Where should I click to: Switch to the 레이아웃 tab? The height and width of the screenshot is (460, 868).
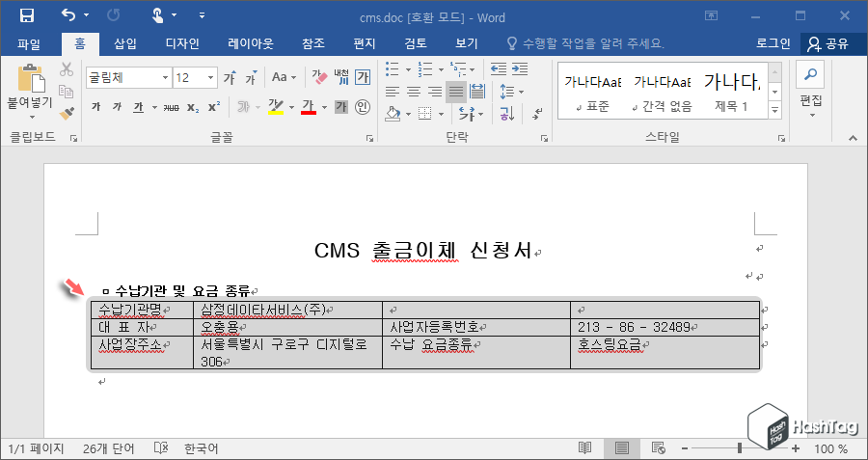tap(251, 43)
